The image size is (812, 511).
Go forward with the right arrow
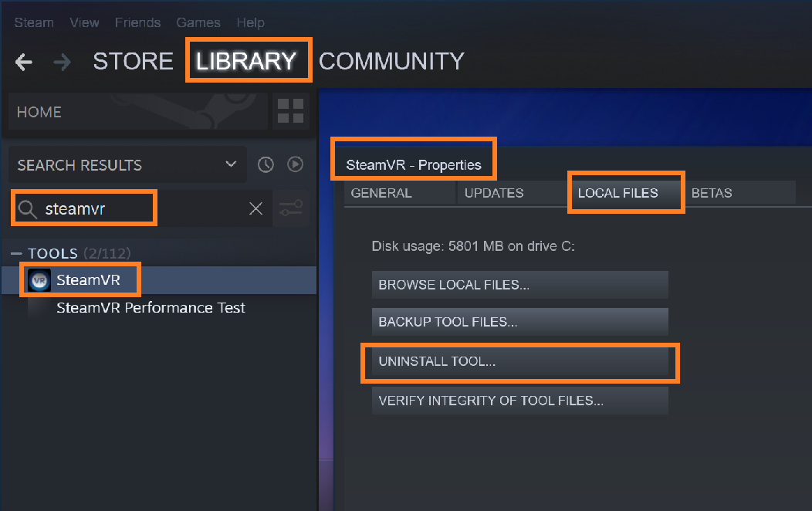coord(63,62)
